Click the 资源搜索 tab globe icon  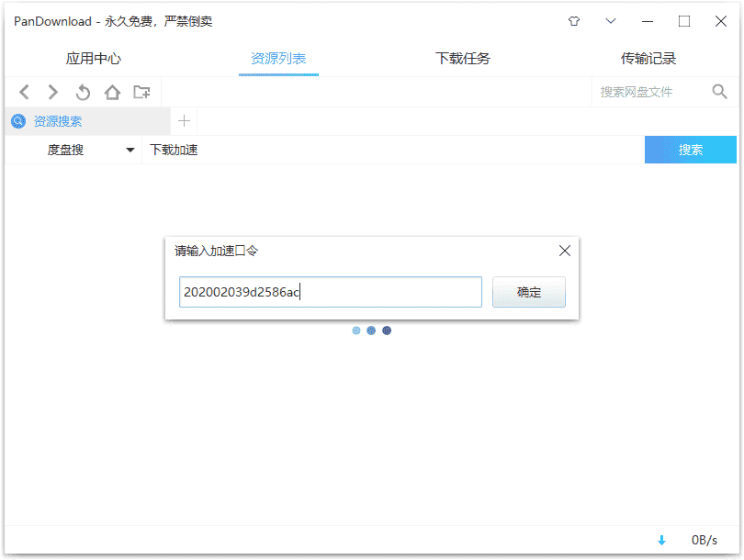(18, 121)
